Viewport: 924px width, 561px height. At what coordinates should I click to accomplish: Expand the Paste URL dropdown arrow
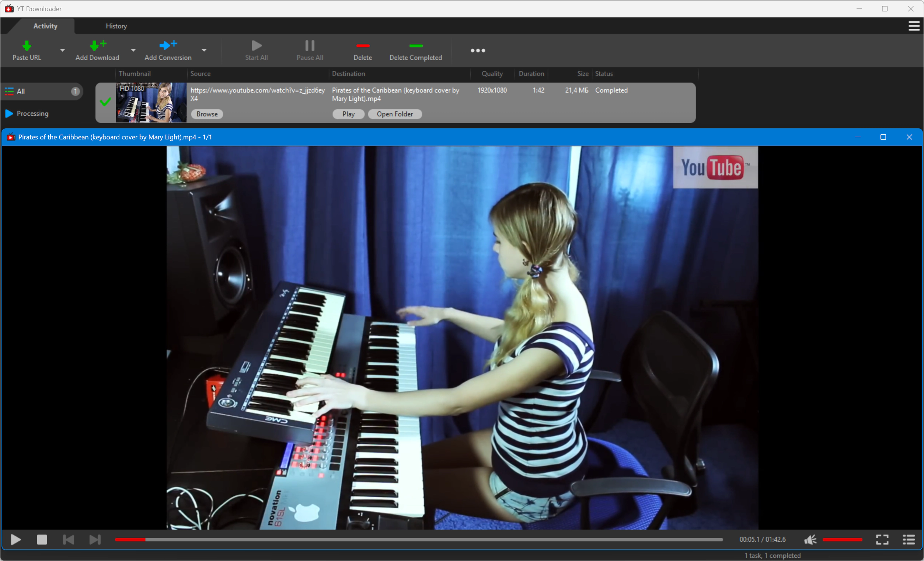(x=63, y=50)
